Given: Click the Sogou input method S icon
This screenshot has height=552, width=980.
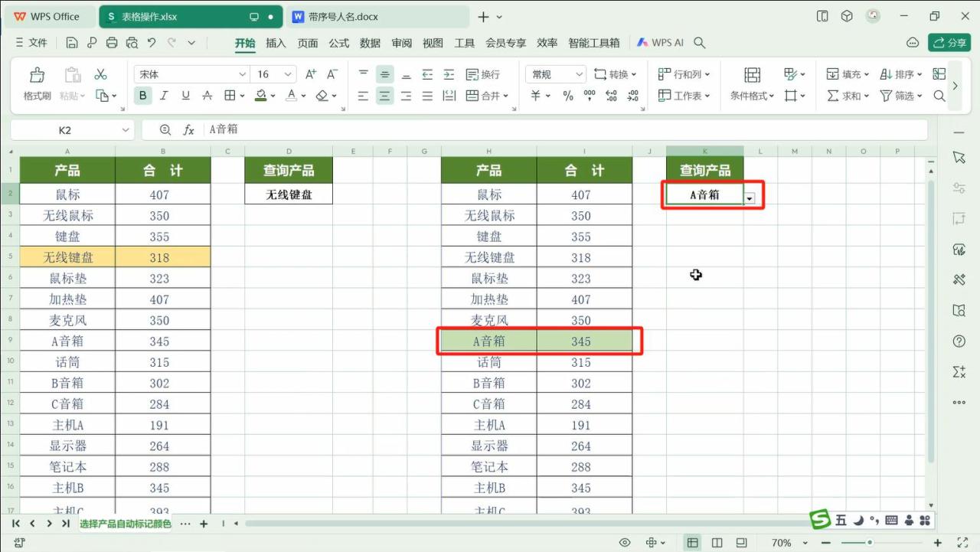Looking at the screenshot, I should pos(821,520).
